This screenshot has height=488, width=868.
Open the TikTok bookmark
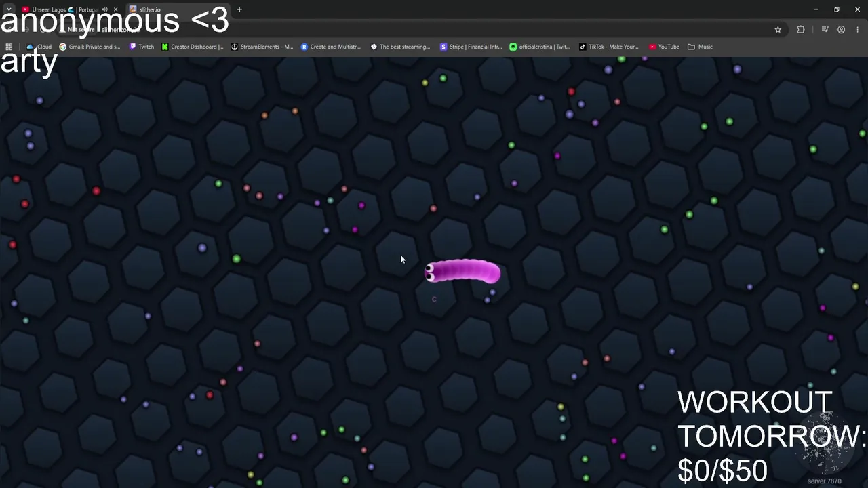tap(608, 47)
